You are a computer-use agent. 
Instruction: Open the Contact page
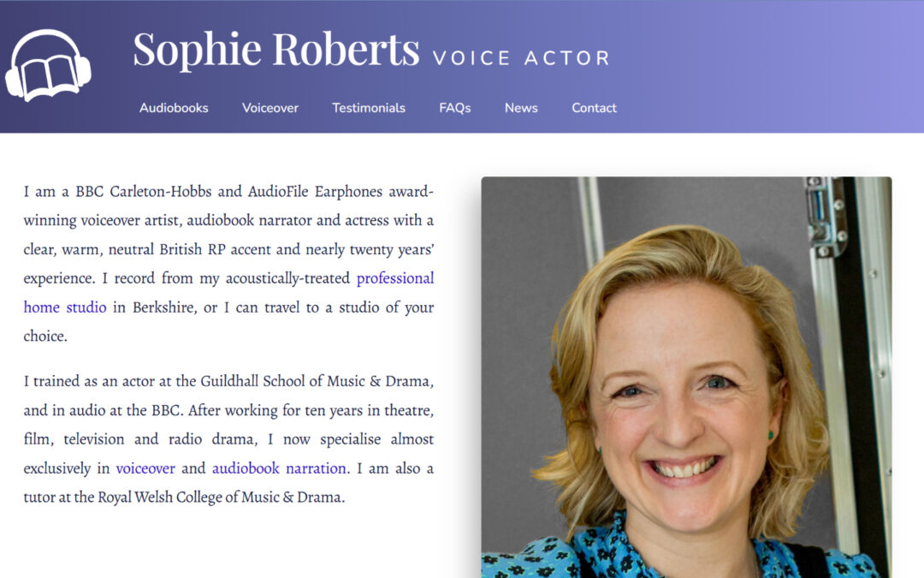coord(594,108)
